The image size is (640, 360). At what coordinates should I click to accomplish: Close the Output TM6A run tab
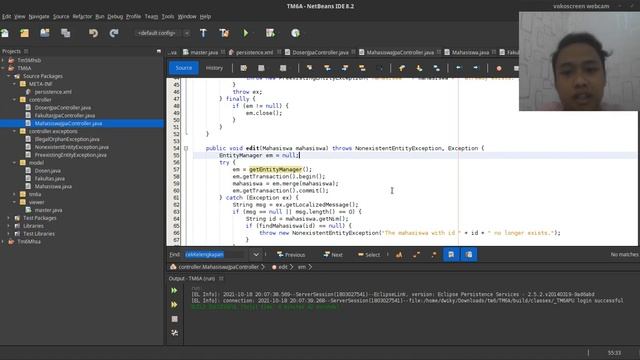pyautogui.click(x=221, y=279)
